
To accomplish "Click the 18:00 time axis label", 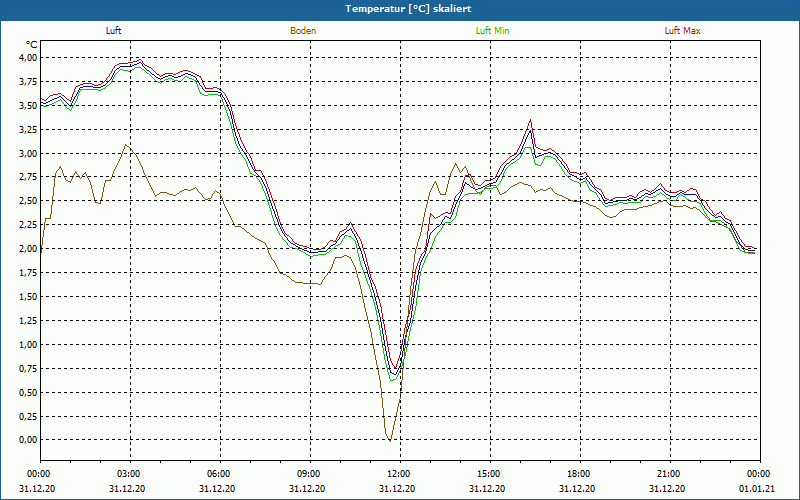I will (x=580, y=474).
